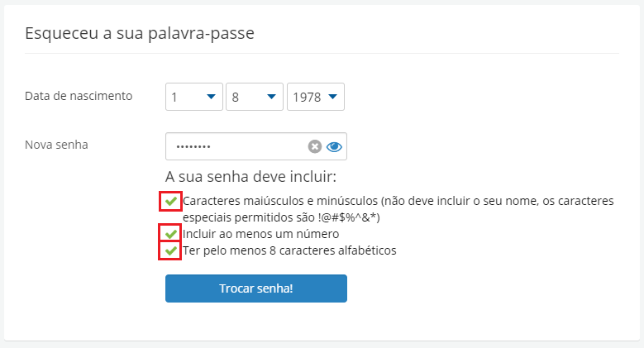Screen dimensions: 644x348
Task: Open the birth month dropdown showing 8
Action: click(x=255, y=97)
